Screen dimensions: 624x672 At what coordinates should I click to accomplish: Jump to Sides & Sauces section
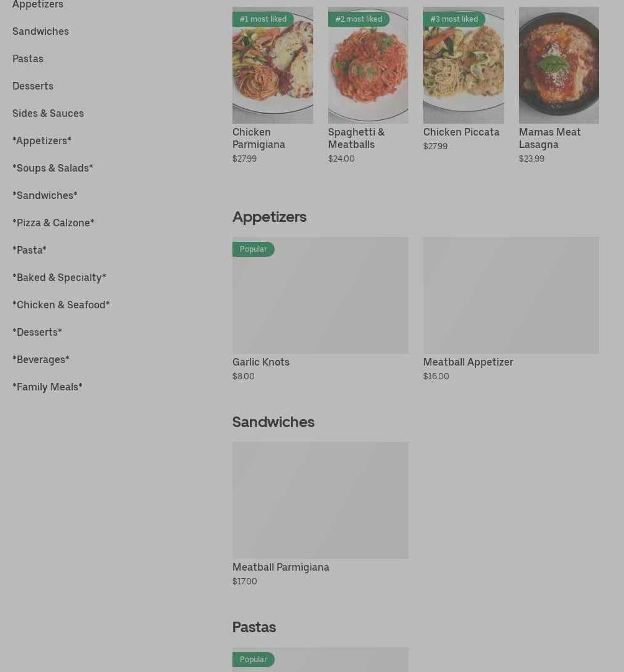[48, 114]
